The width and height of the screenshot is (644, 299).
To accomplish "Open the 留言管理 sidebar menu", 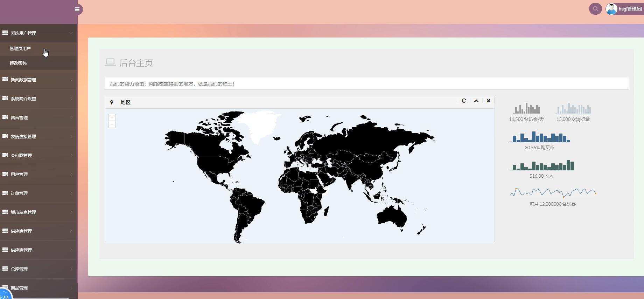I will click(x=38, y=118).
